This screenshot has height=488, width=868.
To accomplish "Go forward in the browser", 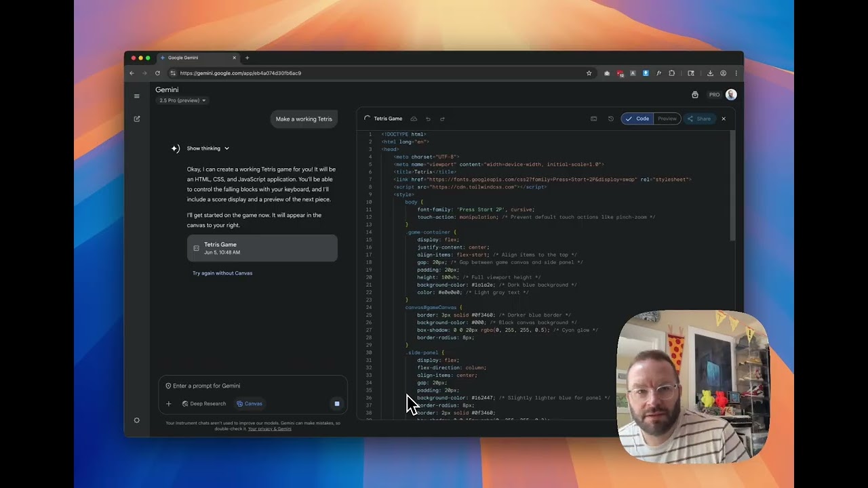I will pyautogui.click(x=144, y=73).
